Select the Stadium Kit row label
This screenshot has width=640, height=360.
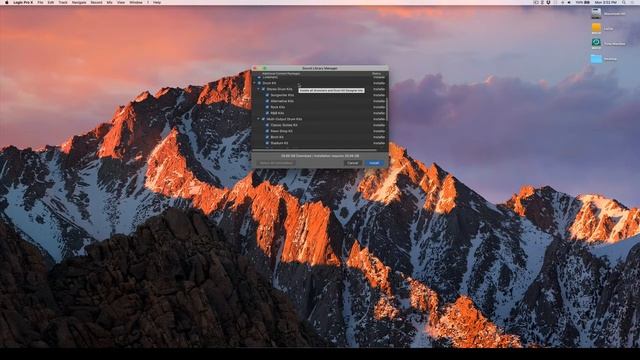tap(279, 143)
